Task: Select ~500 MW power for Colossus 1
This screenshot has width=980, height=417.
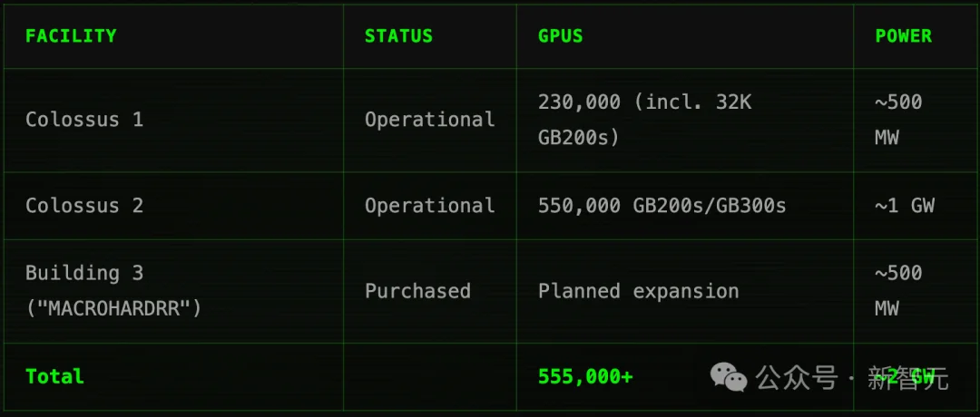Action: click(898, 120)
